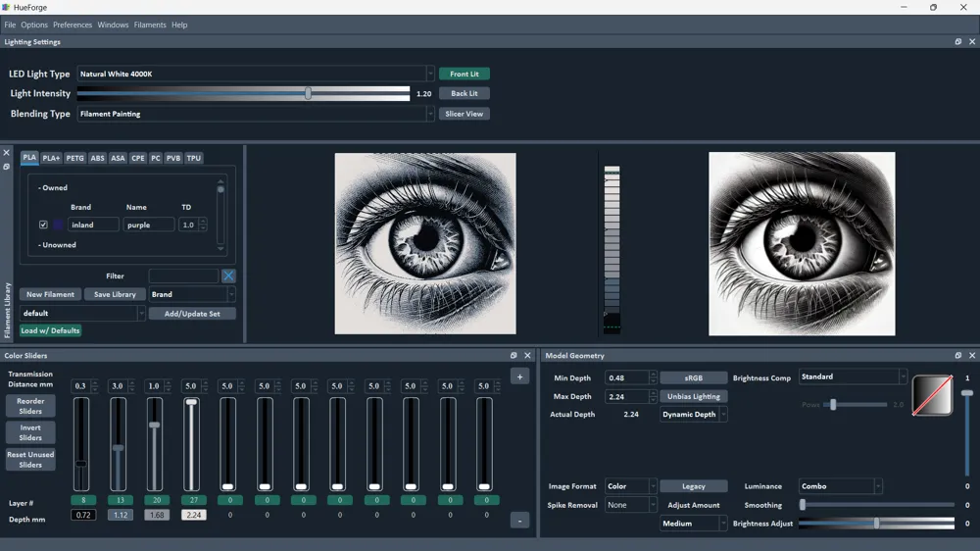Toggle the Legacy image format mode
The height and width of the screenshot is (551, 980).
(x=693, y=486)
